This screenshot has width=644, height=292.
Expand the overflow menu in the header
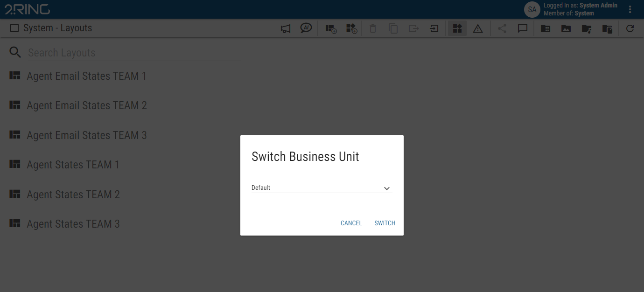click(x=630, y=9)
